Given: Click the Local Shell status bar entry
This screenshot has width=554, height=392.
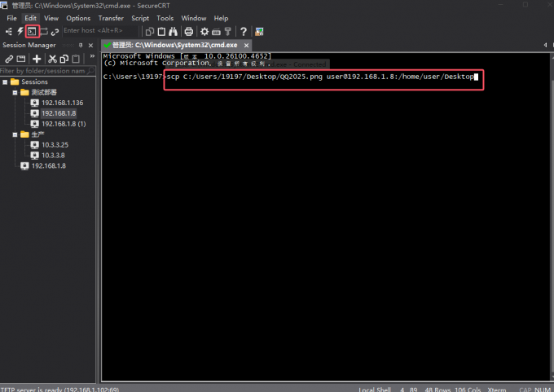Looking at the screenshot, I should [375, 390].
